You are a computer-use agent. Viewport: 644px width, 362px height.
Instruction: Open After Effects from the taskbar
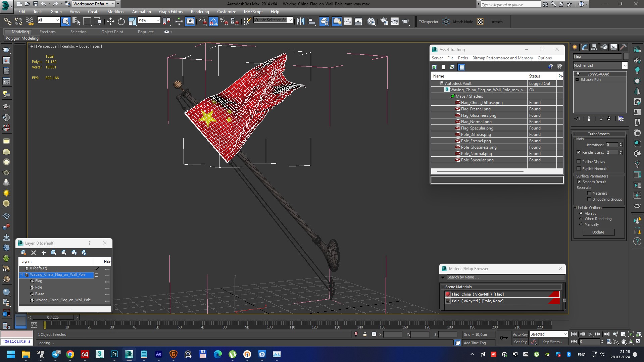click(x=158, y=354)
